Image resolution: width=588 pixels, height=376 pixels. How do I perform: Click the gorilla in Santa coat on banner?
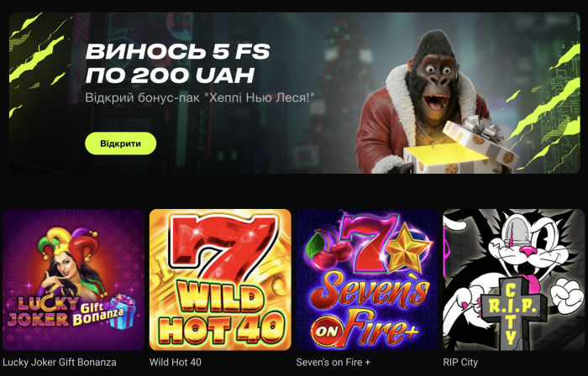coord(423,101)
